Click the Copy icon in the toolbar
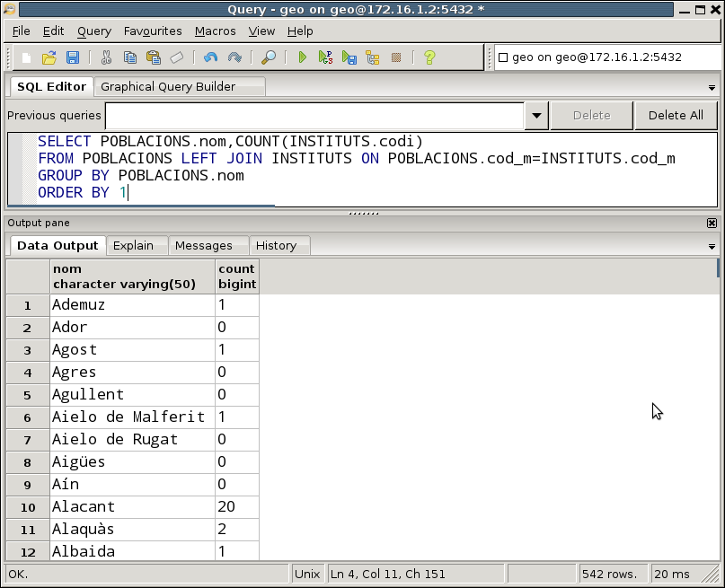The height and width of the screenshot is (588, 725). pos(130,57)
